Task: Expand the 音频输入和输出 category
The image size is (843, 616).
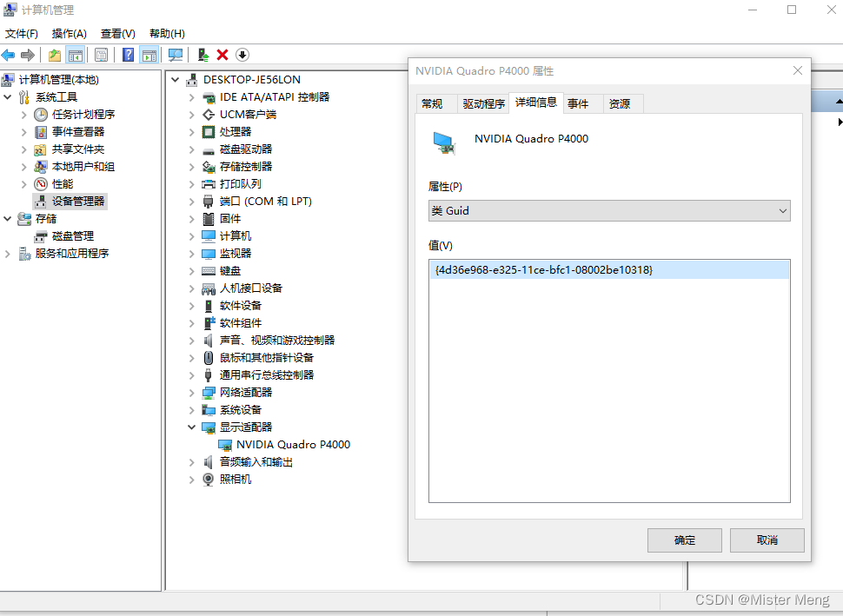Action: [x=192, y=462]
